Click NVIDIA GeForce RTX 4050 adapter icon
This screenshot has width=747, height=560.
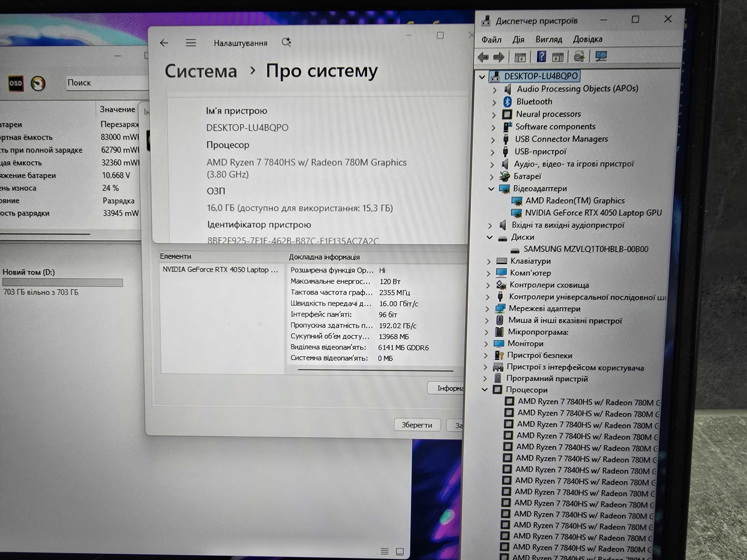tap(516, 213)
